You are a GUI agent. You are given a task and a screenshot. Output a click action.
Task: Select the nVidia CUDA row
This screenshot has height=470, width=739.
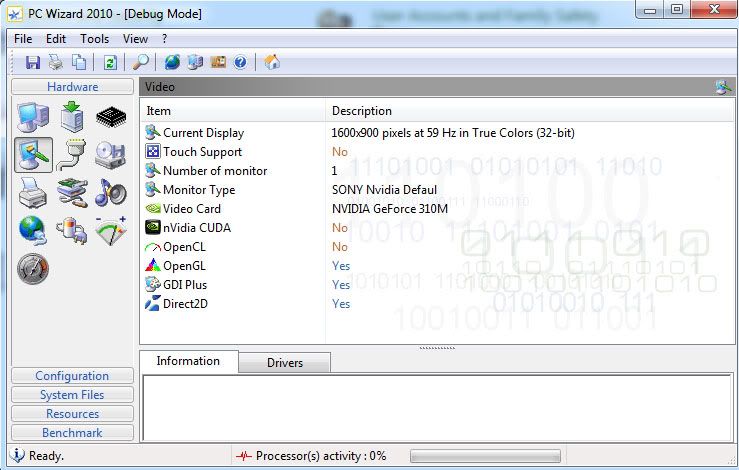click(x=437, y=228)
